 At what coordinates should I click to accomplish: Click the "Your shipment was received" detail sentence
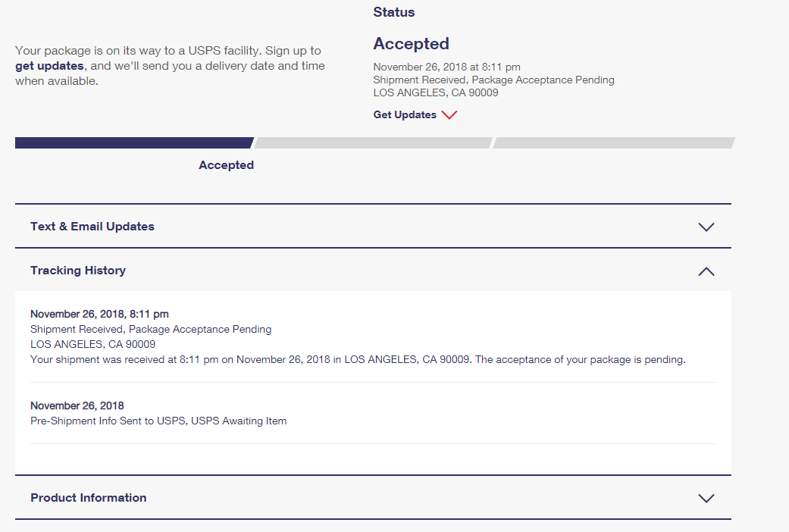(358, 359)
